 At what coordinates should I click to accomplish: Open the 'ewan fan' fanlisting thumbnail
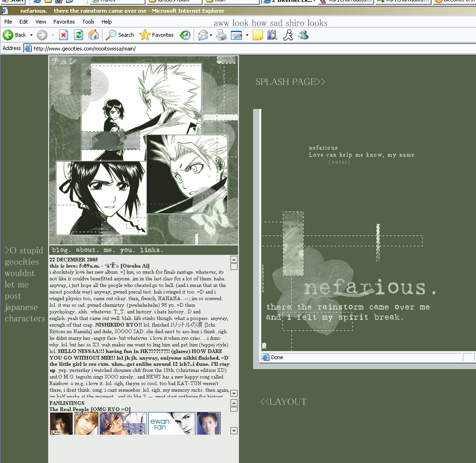coord(172,423)
